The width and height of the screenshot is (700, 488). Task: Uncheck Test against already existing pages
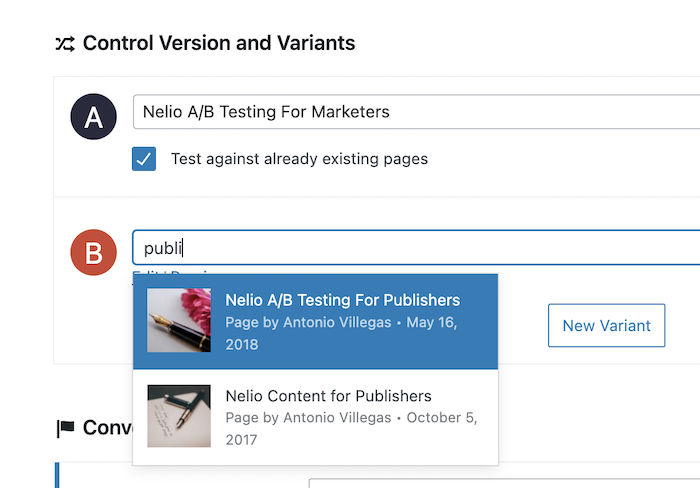click(x=144, y=159)
